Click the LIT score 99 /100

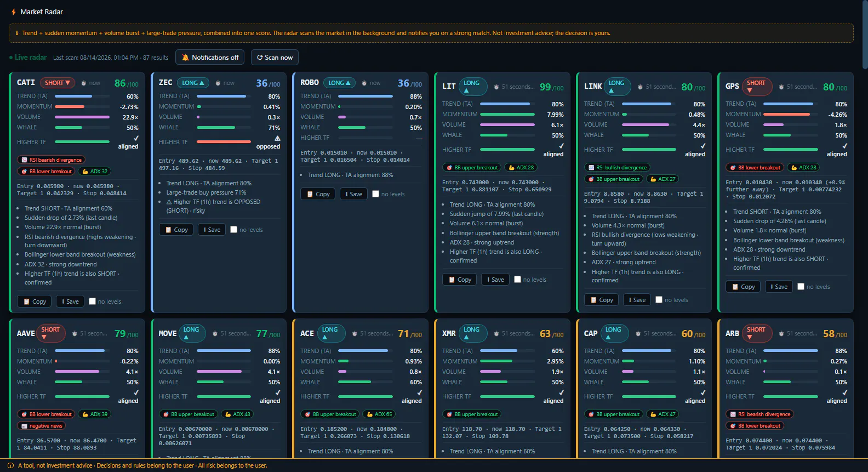[551, 87]
